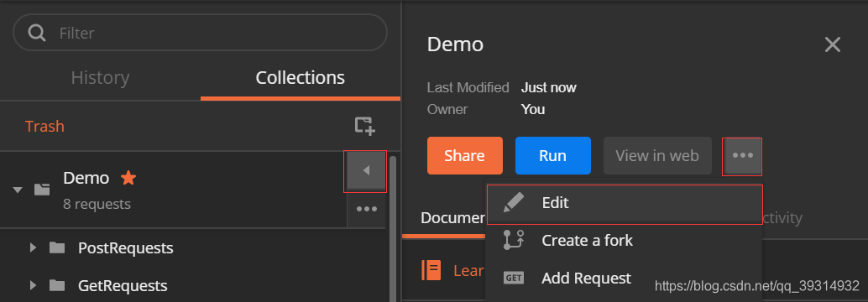Expand the PostRequests folder arrow
Screen dimensions: 868x302
(x=34, y=247)
